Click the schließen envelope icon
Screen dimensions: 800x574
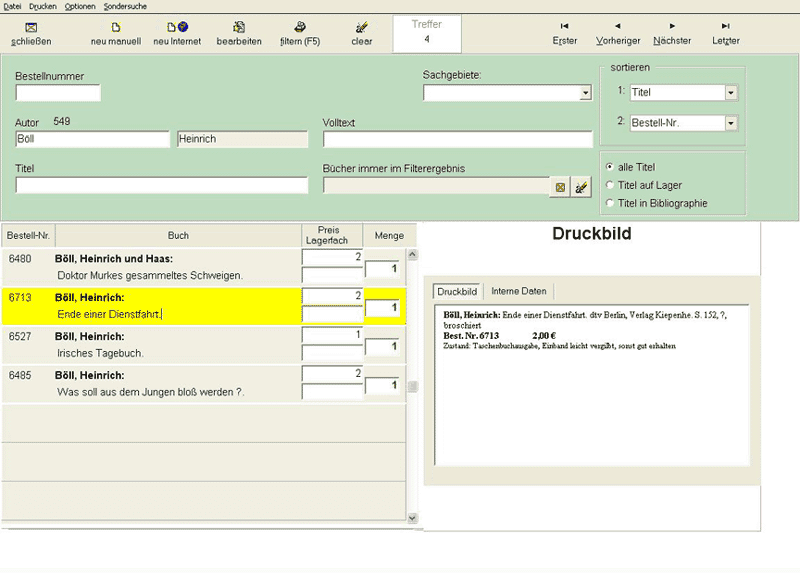pyautogui.click(x=31, y=28)
